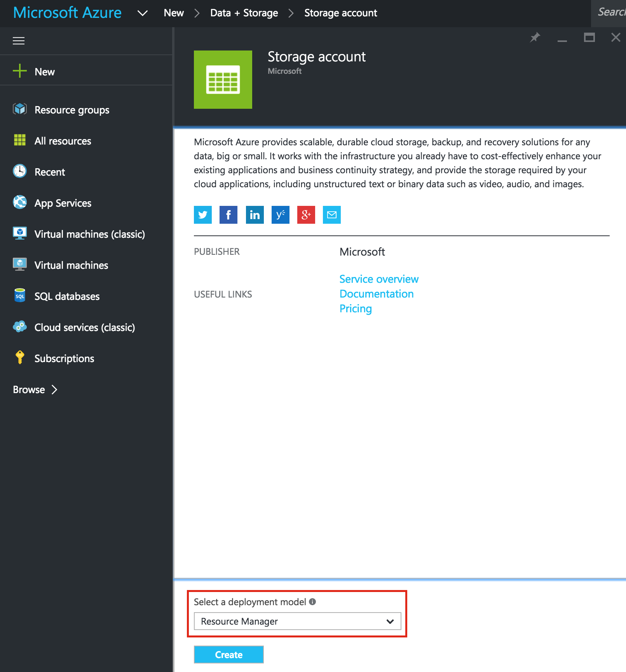Open All resources menu label
626x672 pixels.
pyautogui.click(x=63, y=141)
